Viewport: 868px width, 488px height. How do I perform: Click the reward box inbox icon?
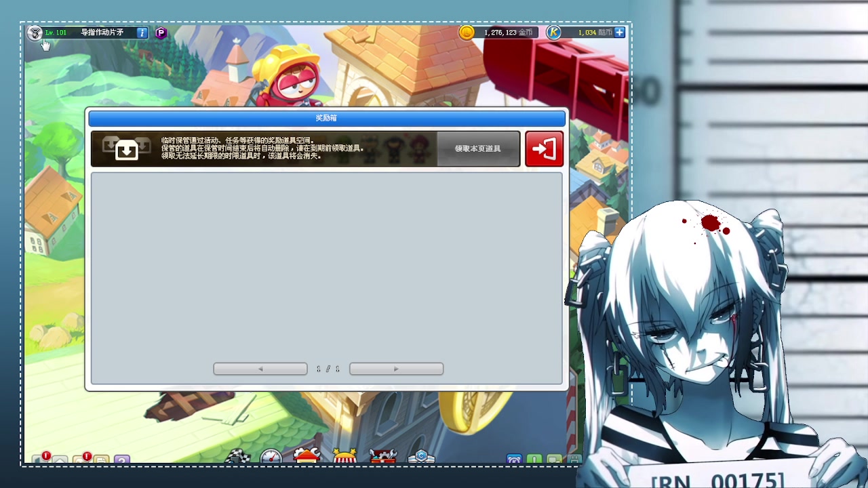click(x=126, y=148)
